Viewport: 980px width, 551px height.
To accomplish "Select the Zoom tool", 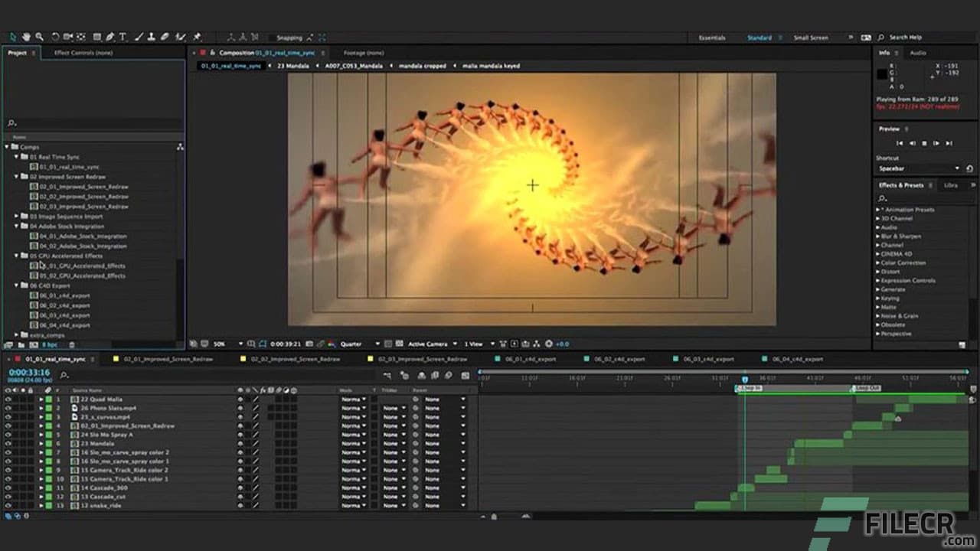I will click(x=38, y=37).
